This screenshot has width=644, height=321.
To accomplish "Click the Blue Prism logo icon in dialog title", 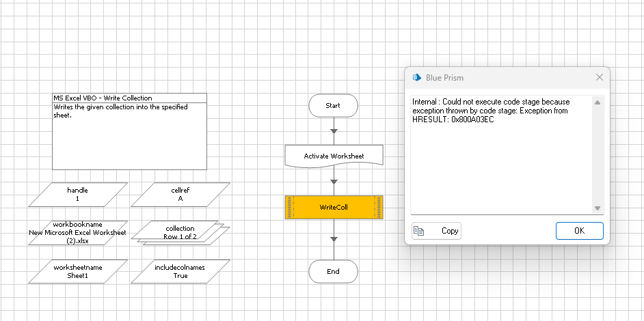I will click(x=417, y=78).
